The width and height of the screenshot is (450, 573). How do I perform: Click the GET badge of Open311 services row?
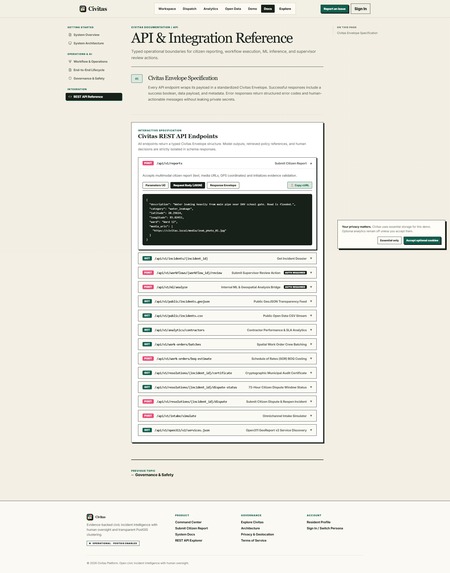point(147,430)
